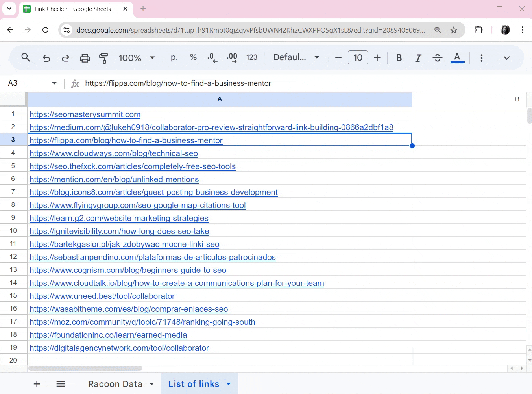532x394 pixels.
Task: Click the search magnifier icon in toolbar
Action: (x=26, y=58)
